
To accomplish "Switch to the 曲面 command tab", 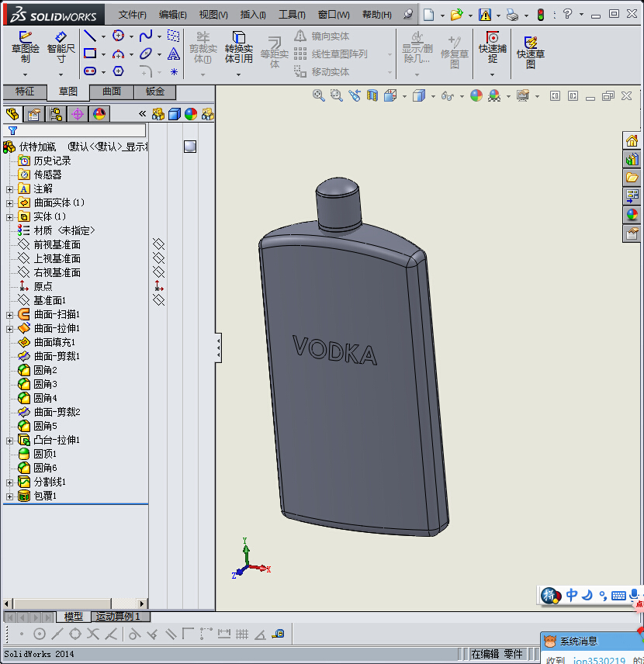I will (112, 92).
